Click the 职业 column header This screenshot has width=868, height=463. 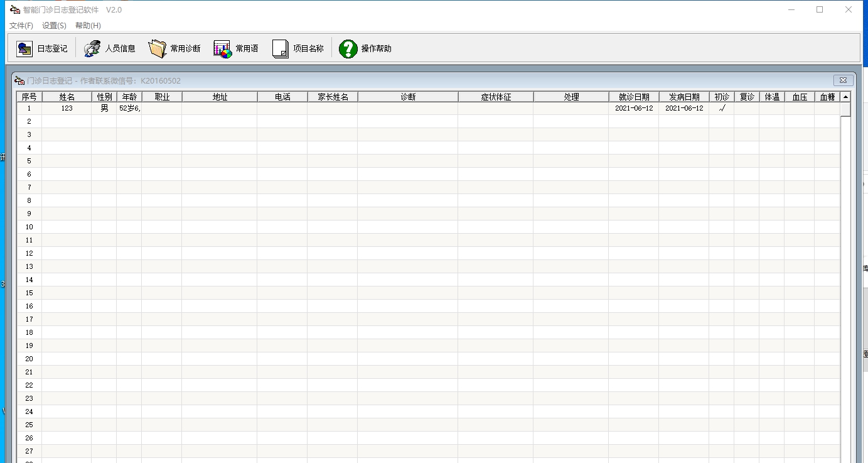[x=162, y=97]
